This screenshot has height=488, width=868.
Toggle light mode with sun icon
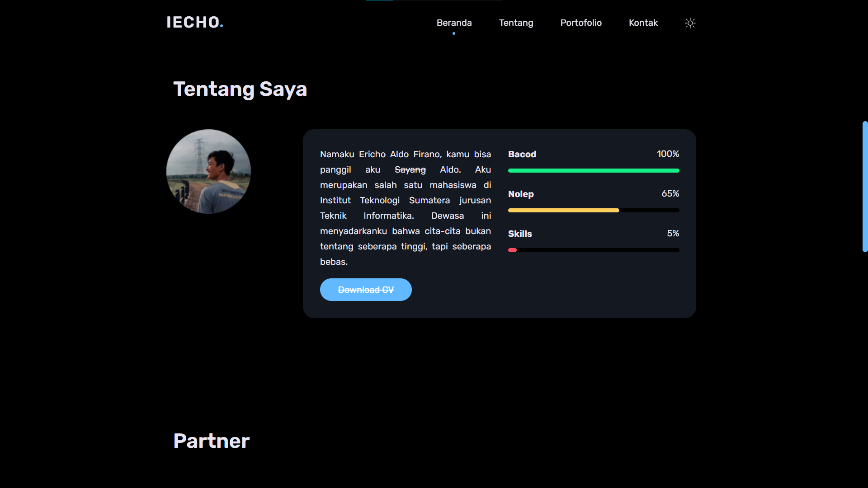[x=690, y=23]
